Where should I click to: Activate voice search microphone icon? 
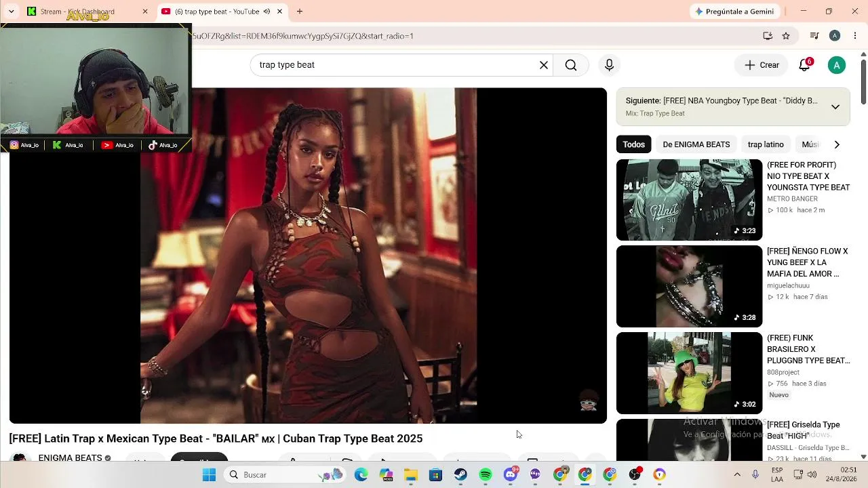[609, 65]
